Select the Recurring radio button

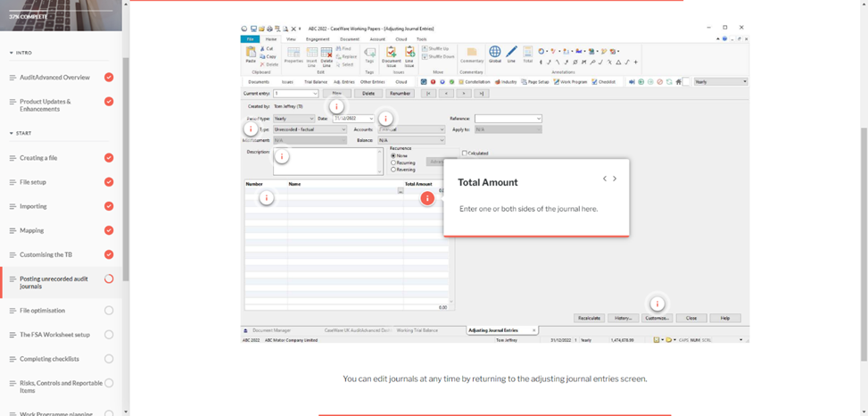coord(393,162)
